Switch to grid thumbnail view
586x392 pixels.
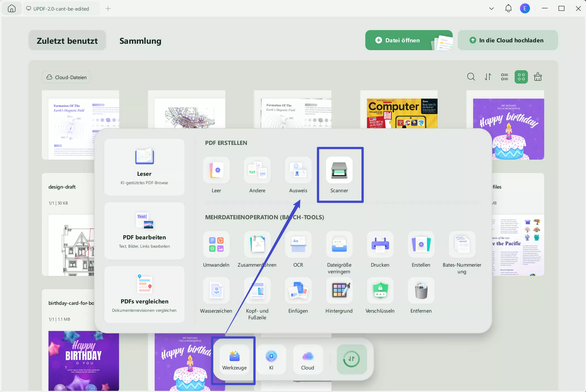click(x=521, y=77)
